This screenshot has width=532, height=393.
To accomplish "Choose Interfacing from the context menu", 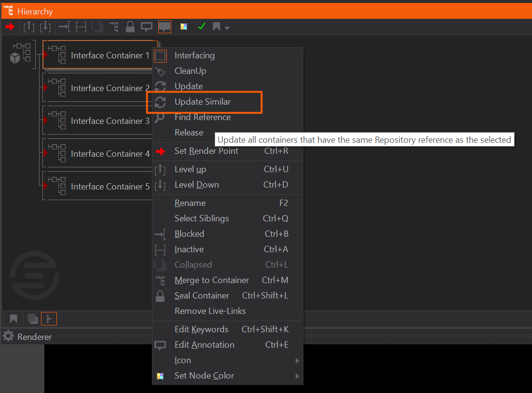I will [x=227, y=55].
